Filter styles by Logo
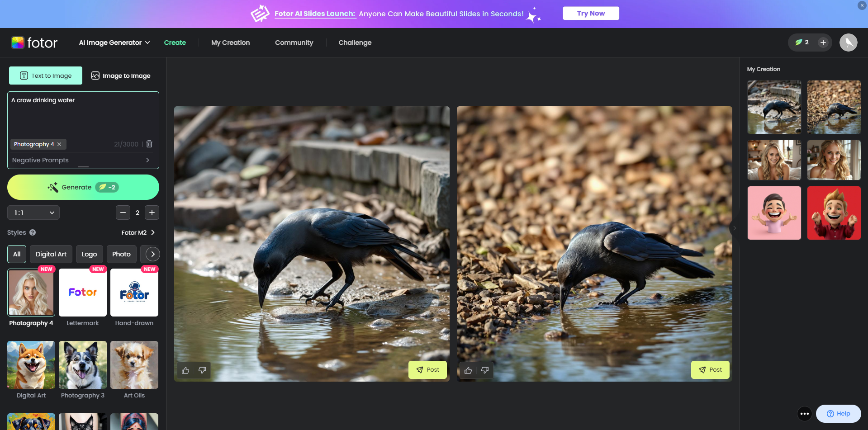The width and height of the screenshot is (868, 430). point(89,254)
